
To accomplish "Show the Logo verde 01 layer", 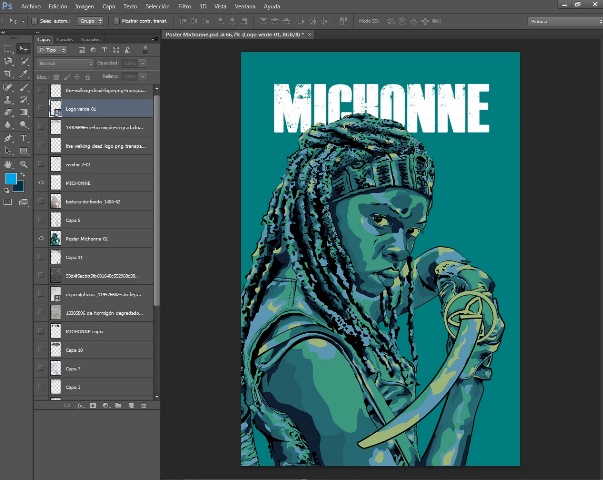I will click(x=41, y=109).
